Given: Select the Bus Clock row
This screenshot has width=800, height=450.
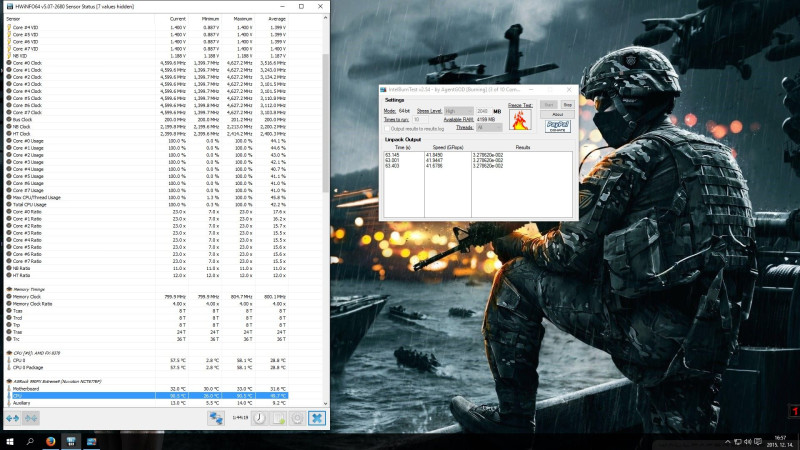Looking at the screenshot, I should coord(146,119).
